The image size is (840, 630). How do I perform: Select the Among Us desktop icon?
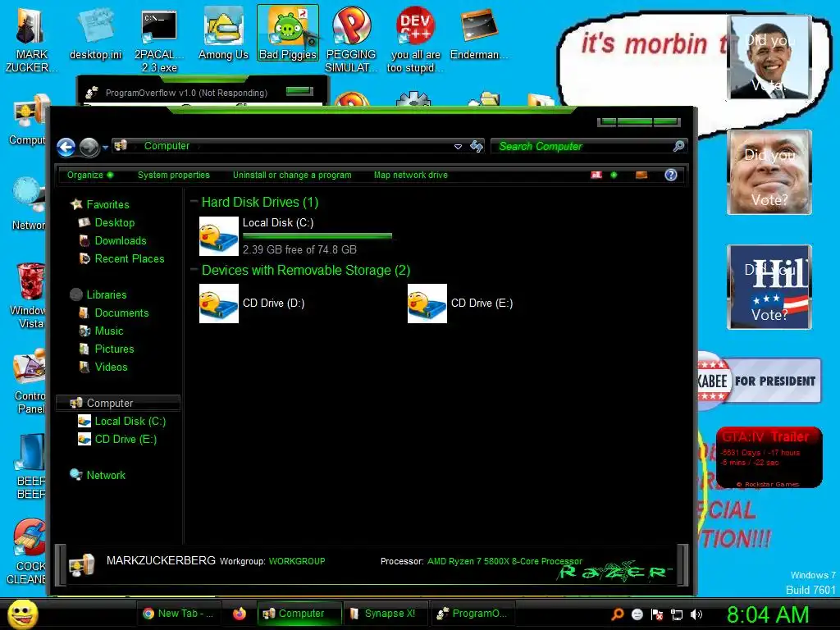[x=223, y=34]
